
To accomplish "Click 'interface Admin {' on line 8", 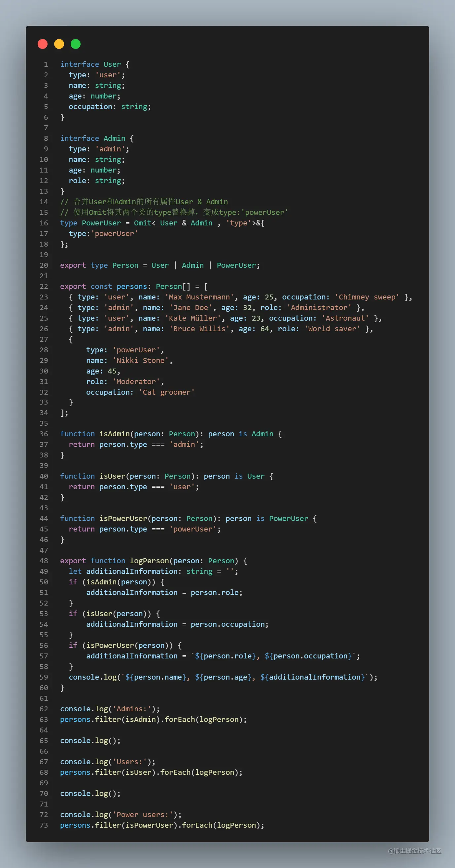I will tap(97, 138).
